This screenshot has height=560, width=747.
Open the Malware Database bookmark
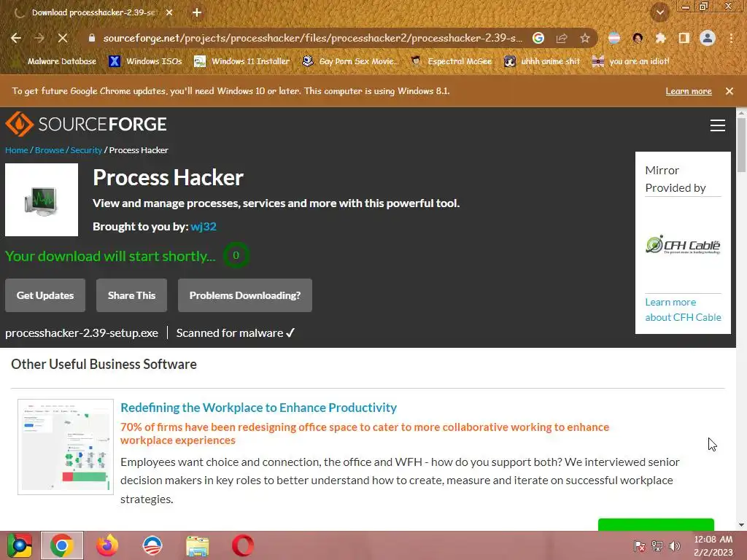point(55,61)
